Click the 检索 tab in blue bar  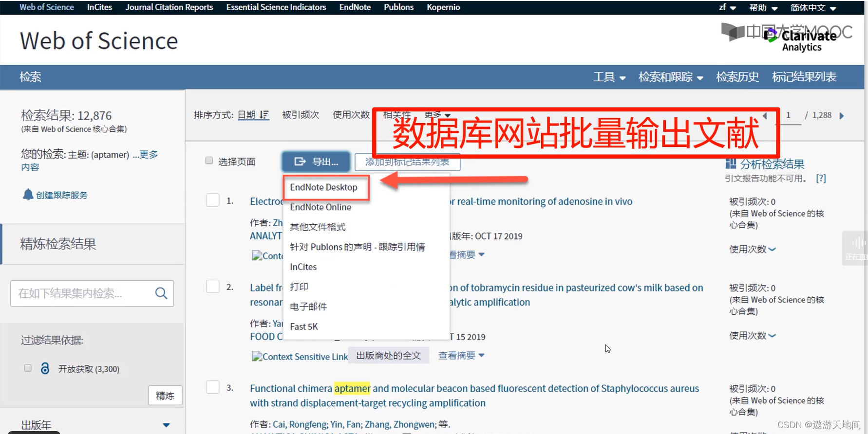pyautogui.click(x=30, y=77)
